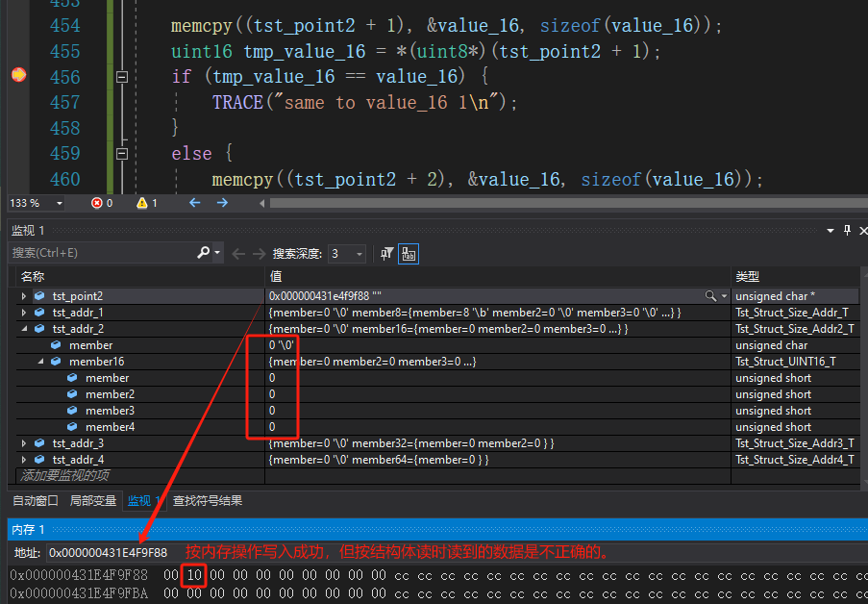Click the red error count indicator
868x604 pixels.
(x=102, y=203)
